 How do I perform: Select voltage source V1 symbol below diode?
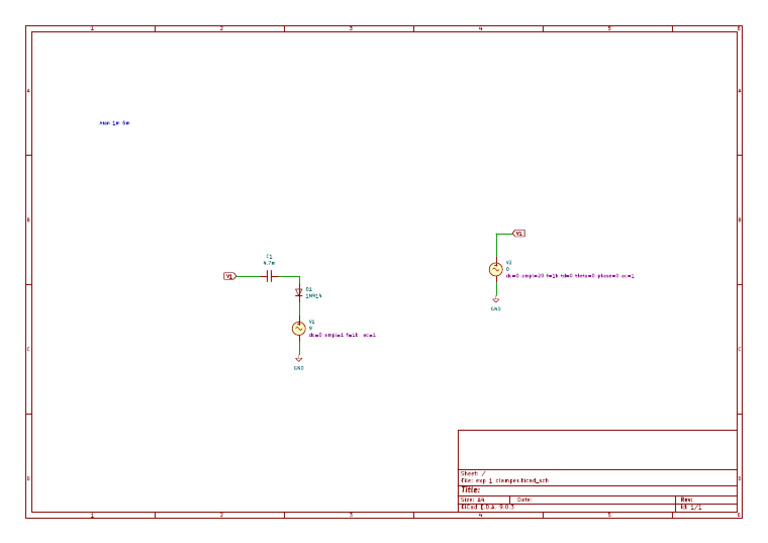tap(299, 329)
